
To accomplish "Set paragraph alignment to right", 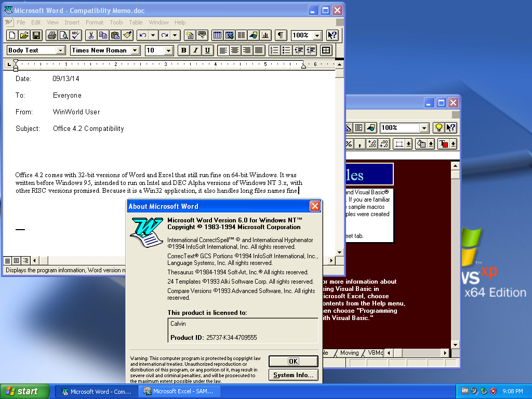I will tap(247, 50).
